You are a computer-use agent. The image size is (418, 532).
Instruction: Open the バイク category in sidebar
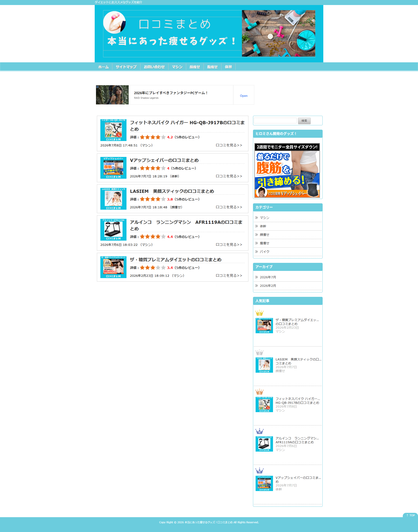(x=265, y=252)
